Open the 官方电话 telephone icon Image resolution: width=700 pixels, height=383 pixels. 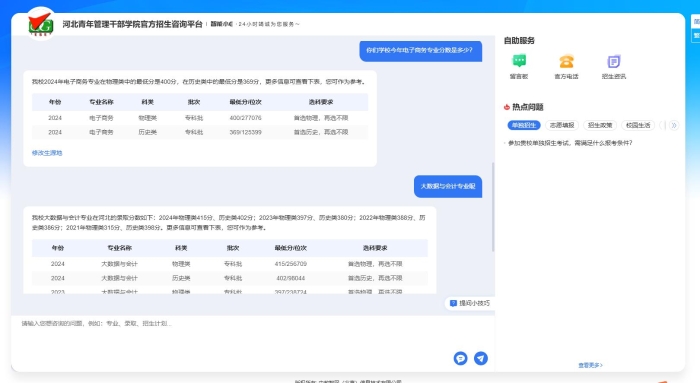tap(566, 61)
